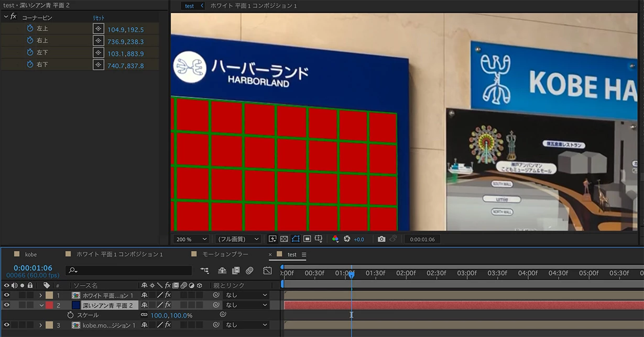Open the test panel menu icon
The height and width of the screenshot is (337, 644).
[x=304, y=254]
